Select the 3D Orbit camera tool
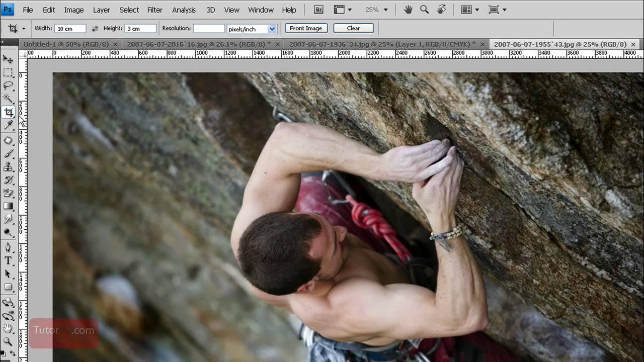The width and height of the screenshot is (644, 362). [8, 316]
